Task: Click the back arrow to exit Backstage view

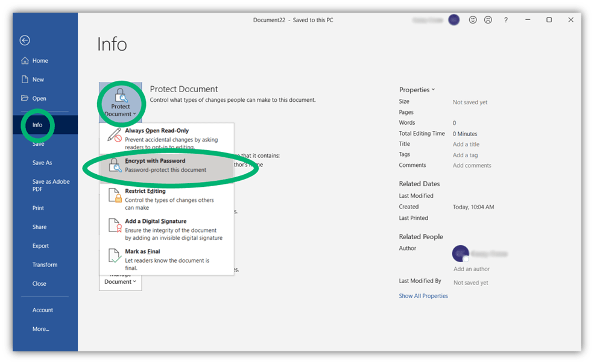Action: pos(24,40)
